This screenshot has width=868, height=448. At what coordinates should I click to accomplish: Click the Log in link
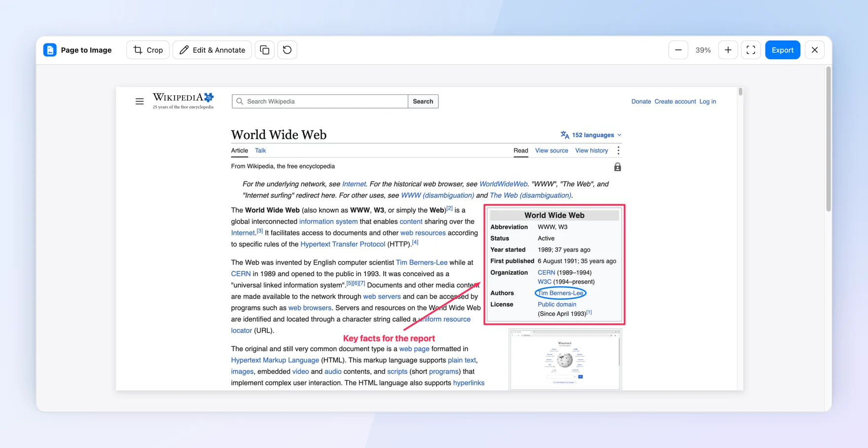tap(708, 101)
